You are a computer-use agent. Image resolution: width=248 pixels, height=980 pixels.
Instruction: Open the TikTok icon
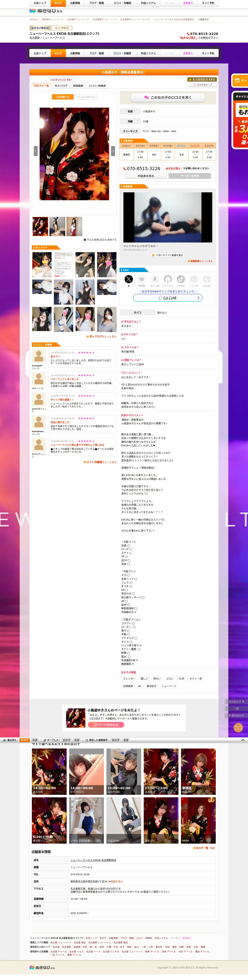(x=181, y=279)
